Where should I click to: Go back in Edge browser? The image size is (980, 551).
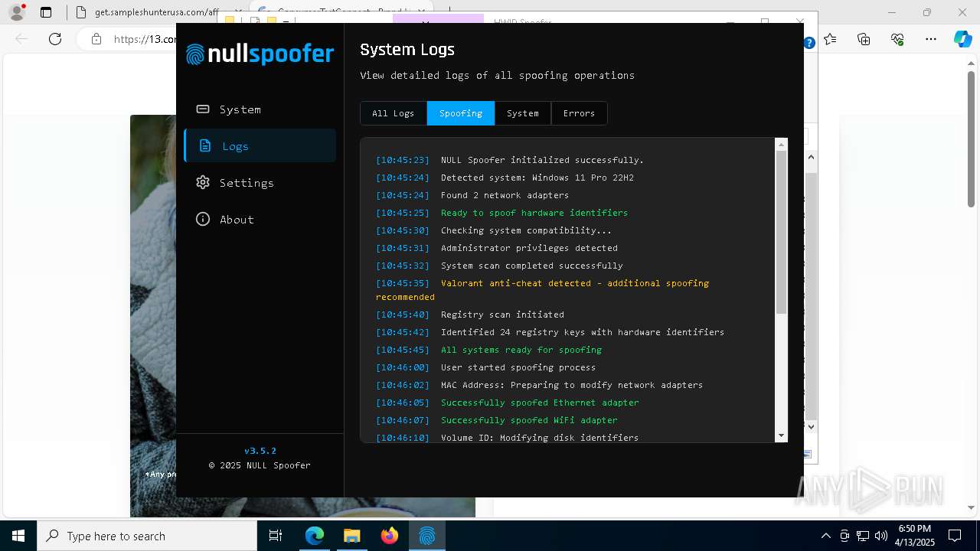point(21,39)
